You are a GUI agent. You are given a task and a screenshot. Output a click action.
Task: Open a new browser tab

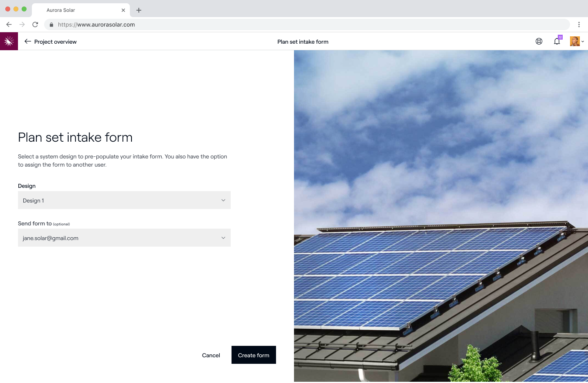click(139, 10)
